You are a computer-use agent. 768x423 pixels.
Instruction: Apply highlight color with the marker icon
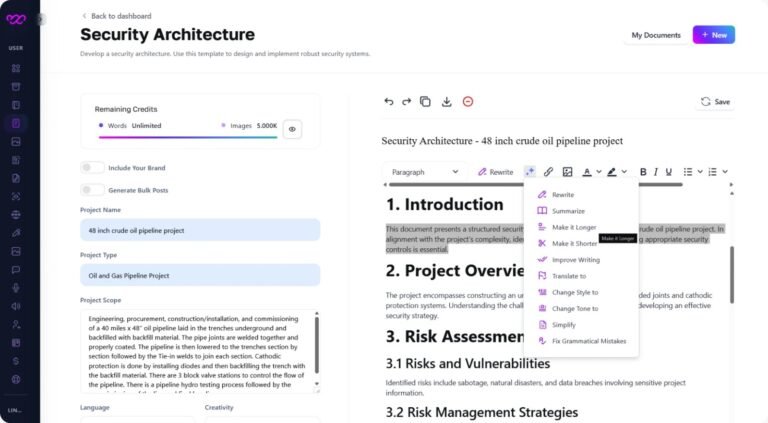(x=612, y=172)
